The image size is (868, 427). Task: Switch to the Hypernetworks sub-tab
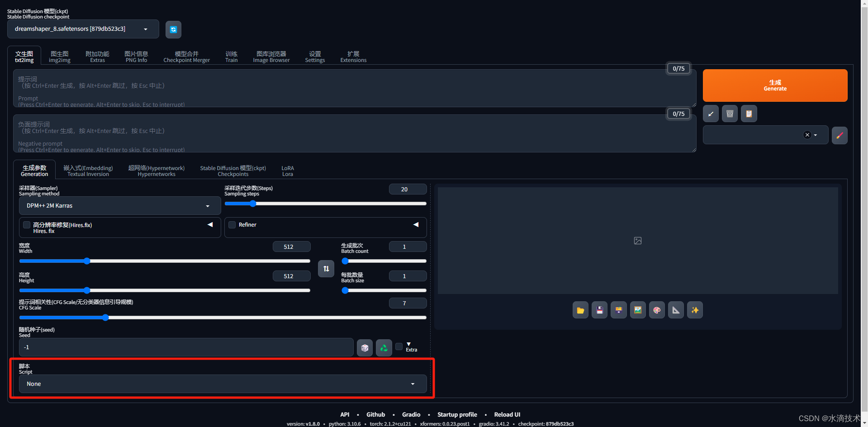[x=157, y=171]
